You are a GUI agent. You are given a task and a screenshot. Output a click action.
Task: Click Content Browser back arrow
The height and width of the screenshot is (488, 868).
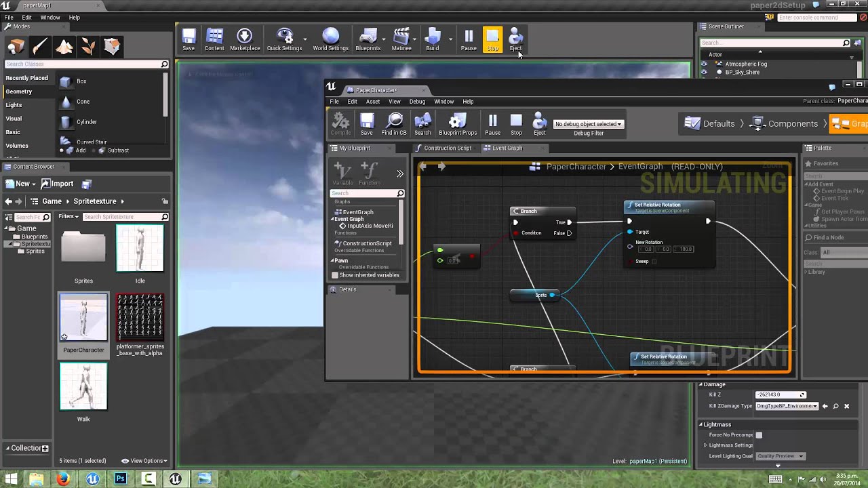tap(9, 201)
